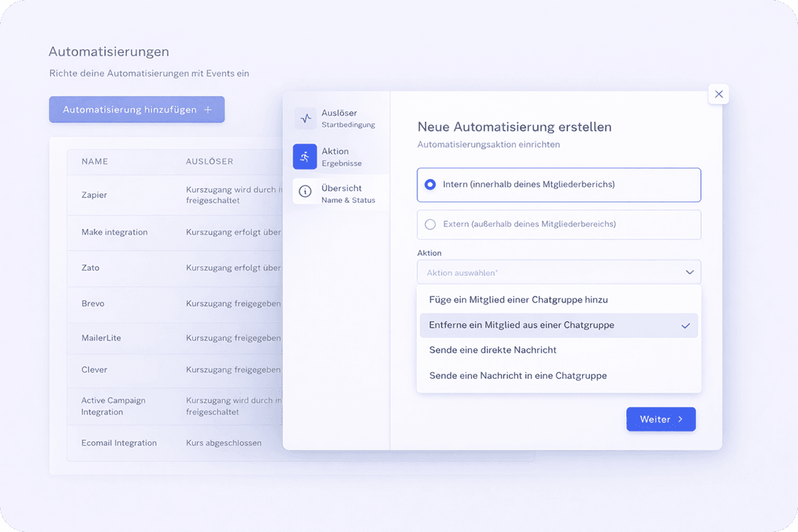This screenshot has height=532, width=798.
Task: Open the Übersicht info icon step
Action: [305, 192]
